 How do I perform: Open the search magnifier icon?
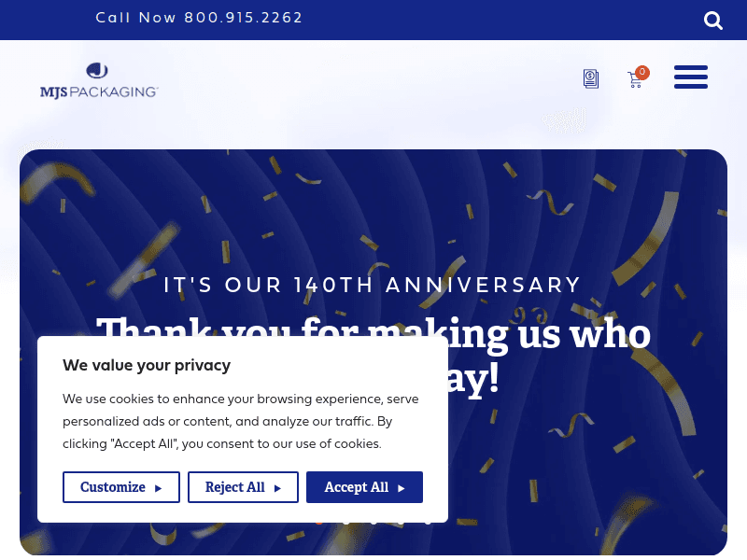713,21
